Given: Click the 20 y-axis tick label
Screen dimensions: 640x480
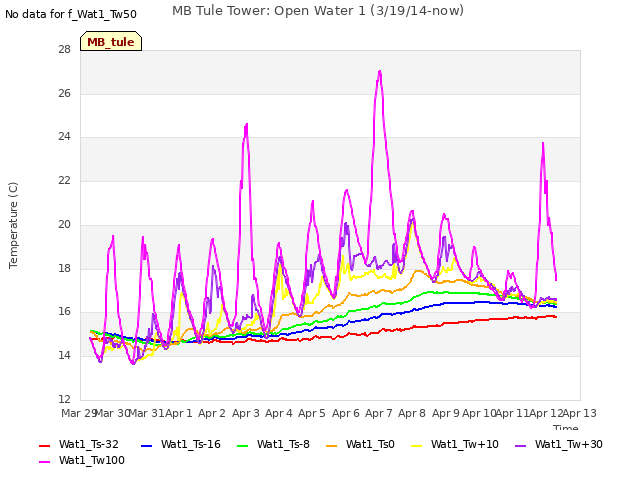Looking at the screenshot, I should 64,224.
